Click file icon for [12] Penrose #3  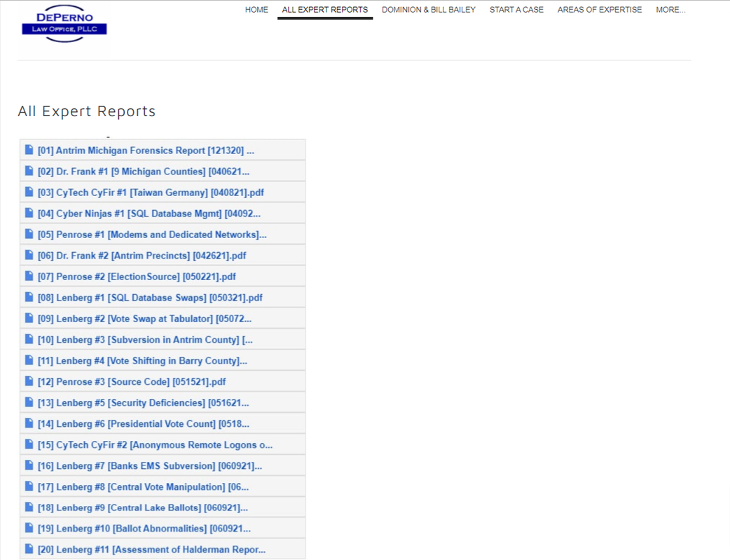[x=29, y=381]
